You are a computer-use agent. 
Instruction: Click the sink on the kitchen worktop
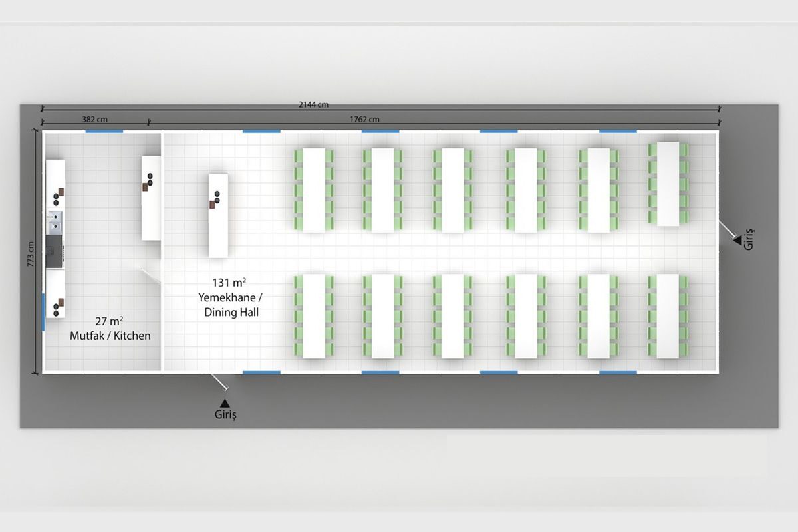[55, 222]
